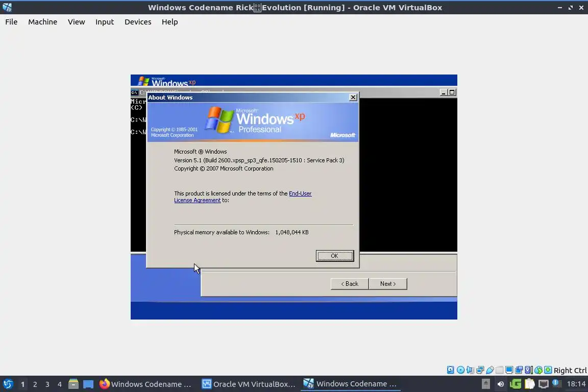This screenshot has height=392, width=588.
Task: Select the running Windows Codename VM taskbar entry
Action: 351,384
